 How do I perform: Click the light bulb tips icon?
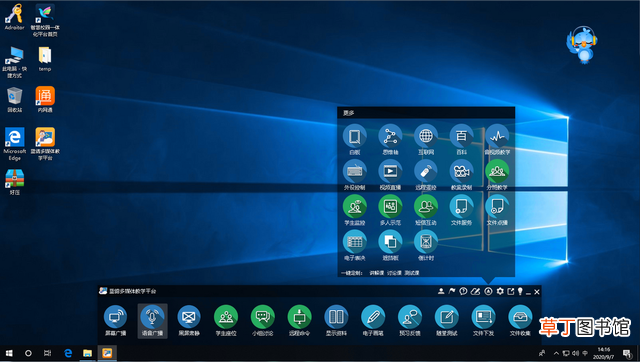(520, 291)
